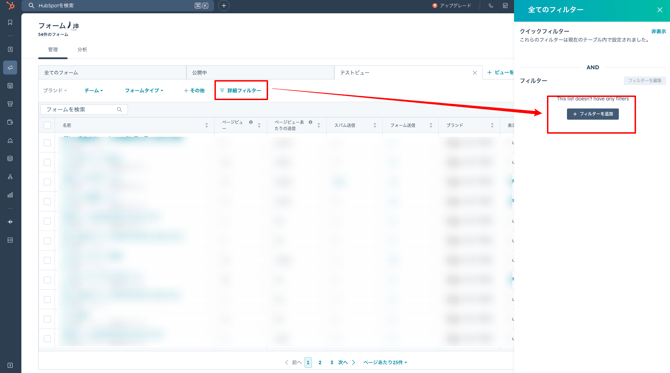Open 詳細フィルター advanced filters

pos(241,91)
